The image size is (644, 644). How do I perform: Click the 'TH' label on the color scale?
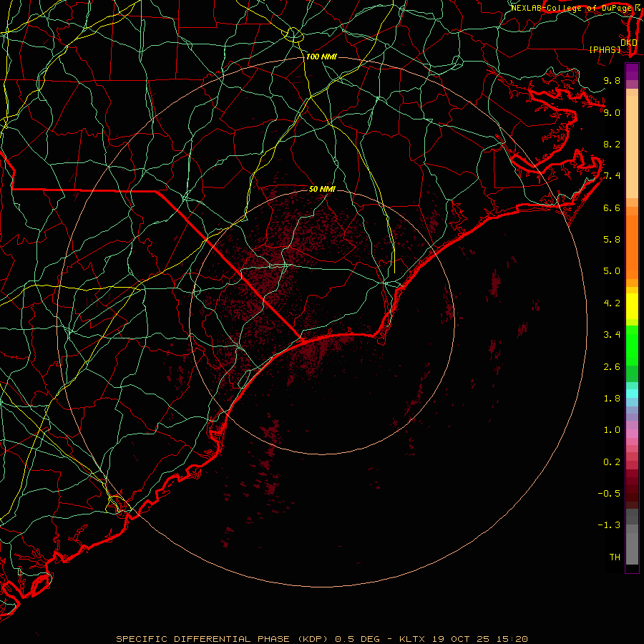pos(615,557)
